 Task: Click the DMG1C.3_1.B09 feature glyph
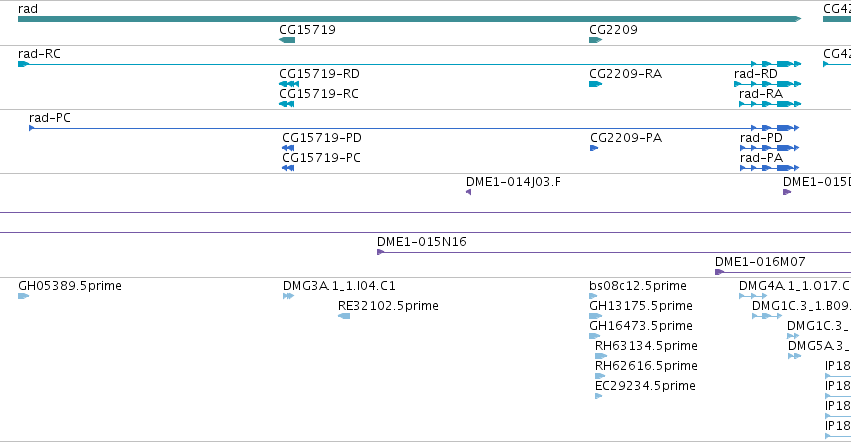[x=767, y=317]
